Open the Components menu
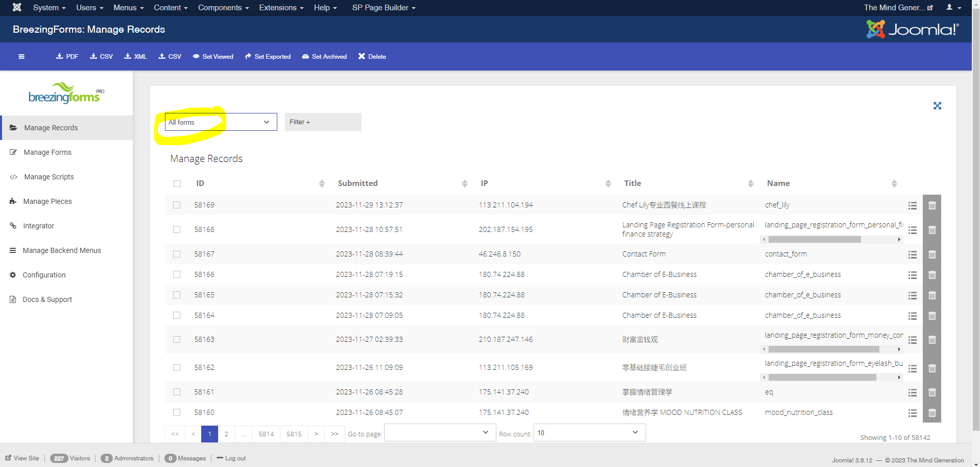The width and height of the screenshot is (980, 467). point(224,8)
